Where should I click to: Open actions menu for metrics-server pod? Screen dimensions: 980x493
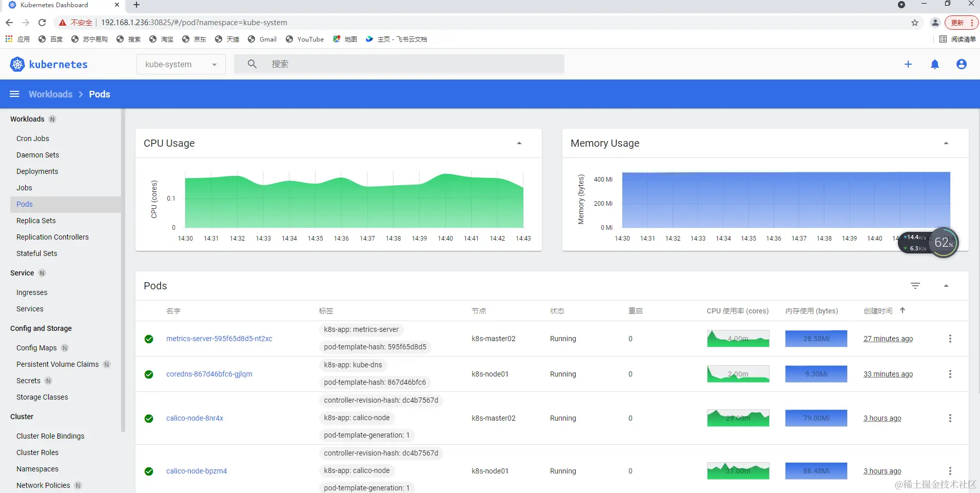[950, 339]
